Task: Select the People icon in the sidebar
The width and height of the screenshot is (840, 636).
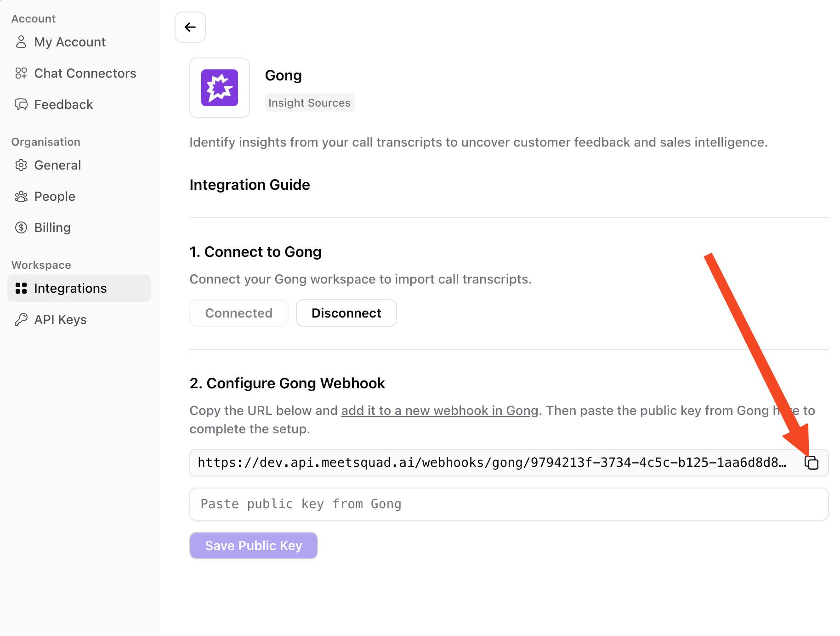Action: [x=21, y=196]
